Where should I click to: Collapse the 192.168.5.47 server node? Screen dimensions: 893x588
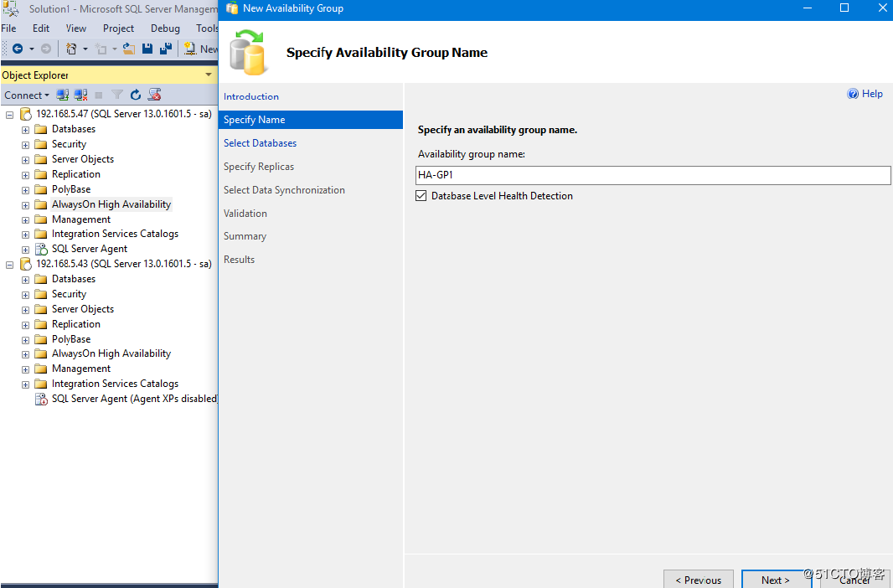click(x=10, y=115)
